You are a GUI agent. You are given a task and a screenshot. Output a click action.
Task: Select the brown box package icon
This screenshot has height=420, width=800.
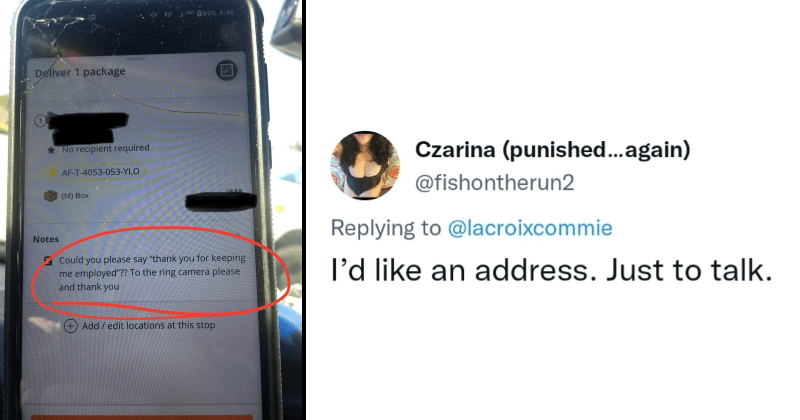(x=51, y=196)
